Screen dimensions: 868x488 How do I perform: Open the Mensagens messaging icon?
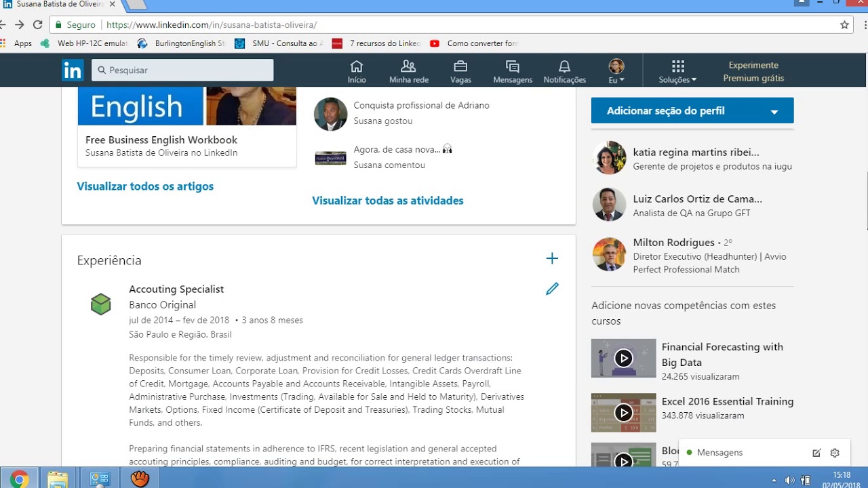513,71
